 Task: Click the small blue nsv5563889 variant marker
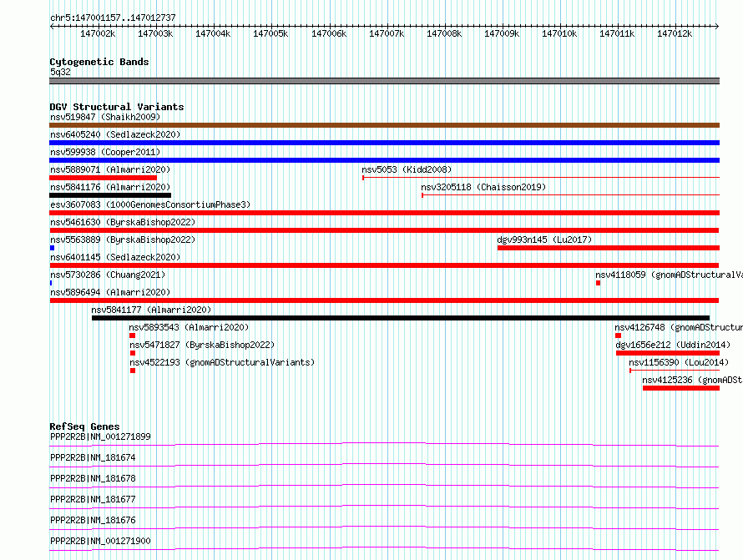click(52, 248)
